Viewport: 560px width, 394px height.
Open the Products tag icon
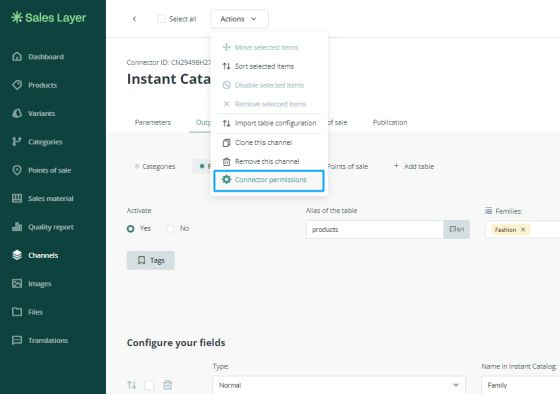[x=17, y=85]
